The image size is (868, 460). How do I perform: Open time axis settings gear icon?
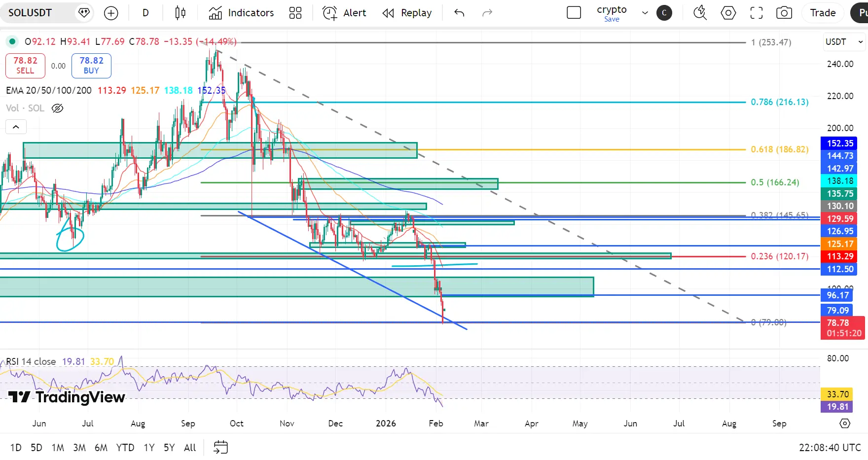(845, 424)
